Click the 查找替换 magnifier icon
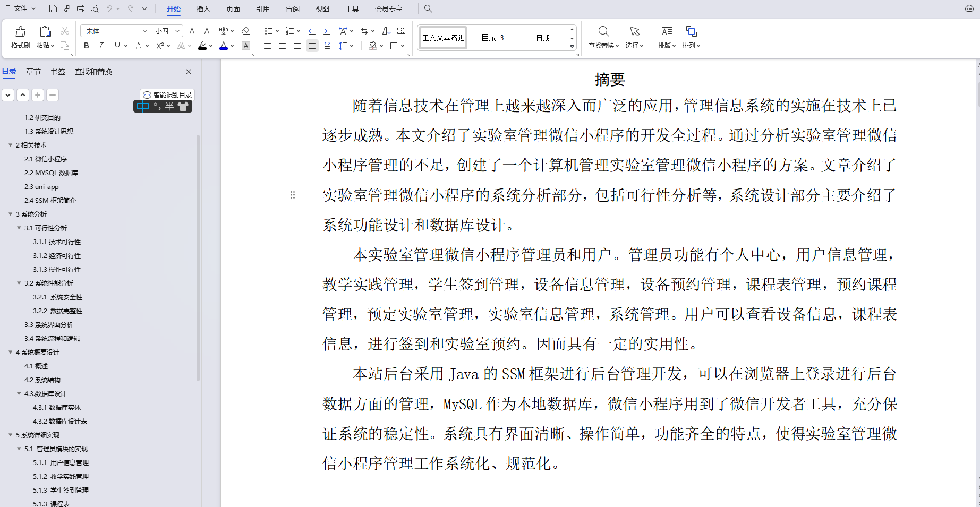980x507 pixels. pyautogui.click(x=604, y=31)
